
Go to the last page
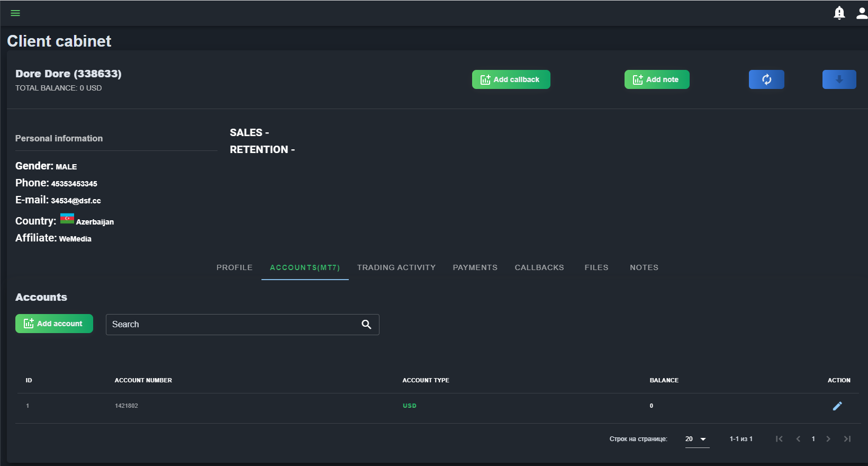847,438
